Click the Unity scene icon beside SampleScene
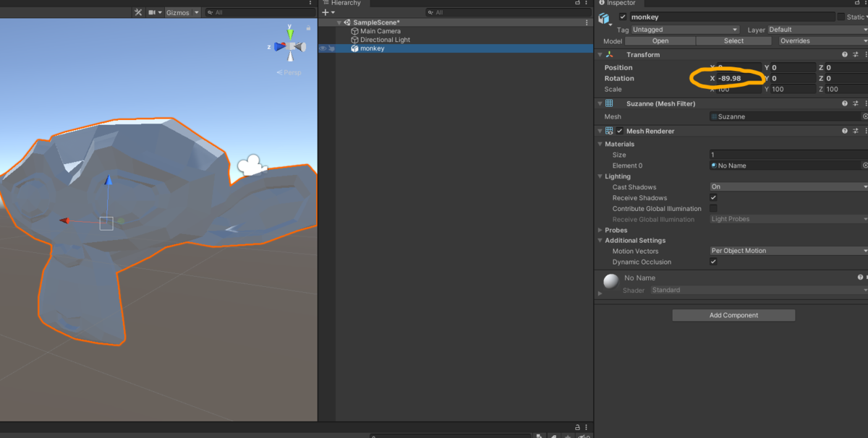 (x=347, y=22)
